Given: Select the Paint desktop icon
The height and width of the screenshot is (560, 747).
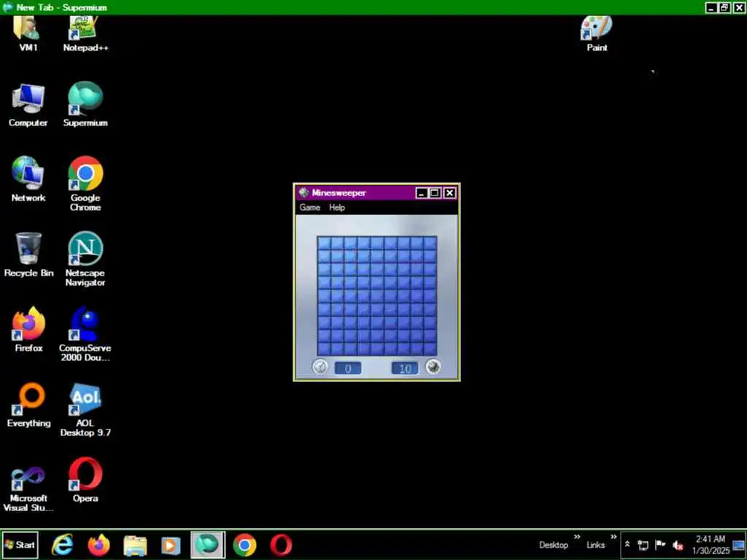Looking at the screenshot, I should (597, 34).
